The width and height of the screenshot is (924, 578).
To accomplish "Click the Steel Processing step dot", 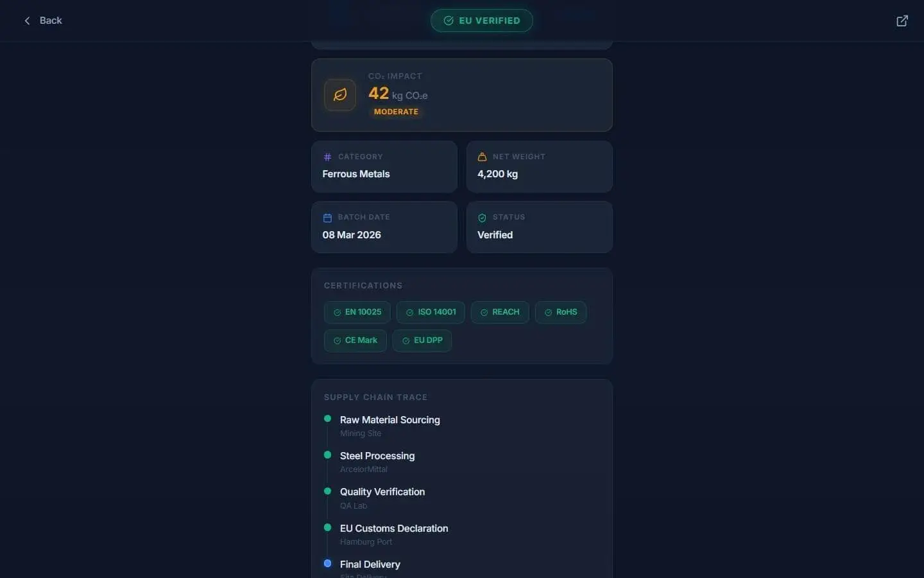I will [x=327, y=455].
